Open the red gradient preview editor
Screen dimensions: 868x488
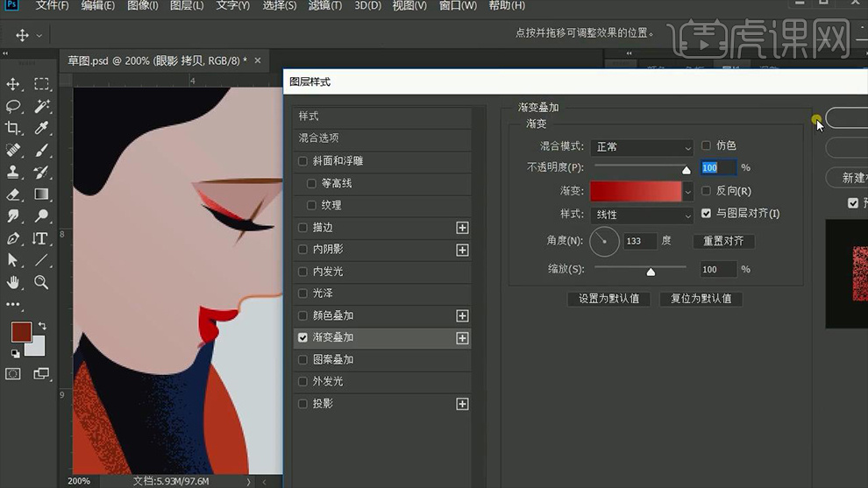pyautogui.click(x=636, y=191)
